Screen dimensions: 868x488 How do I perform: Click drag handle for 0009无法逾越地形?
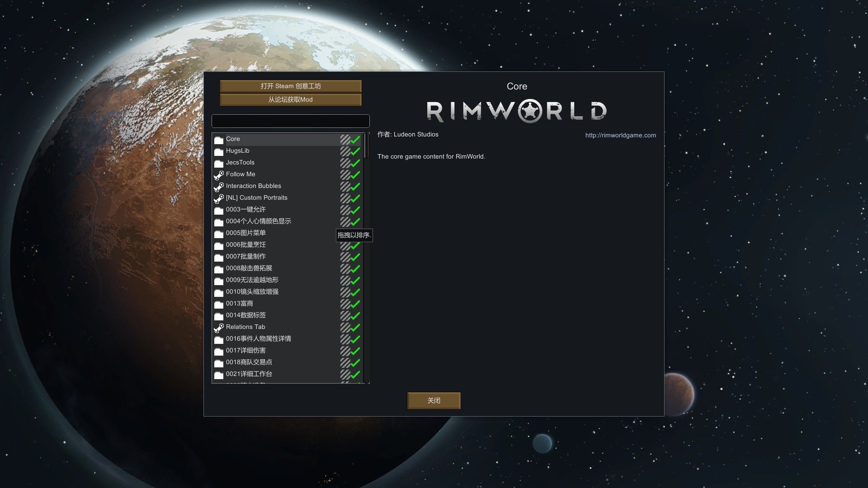pos(345,281)
